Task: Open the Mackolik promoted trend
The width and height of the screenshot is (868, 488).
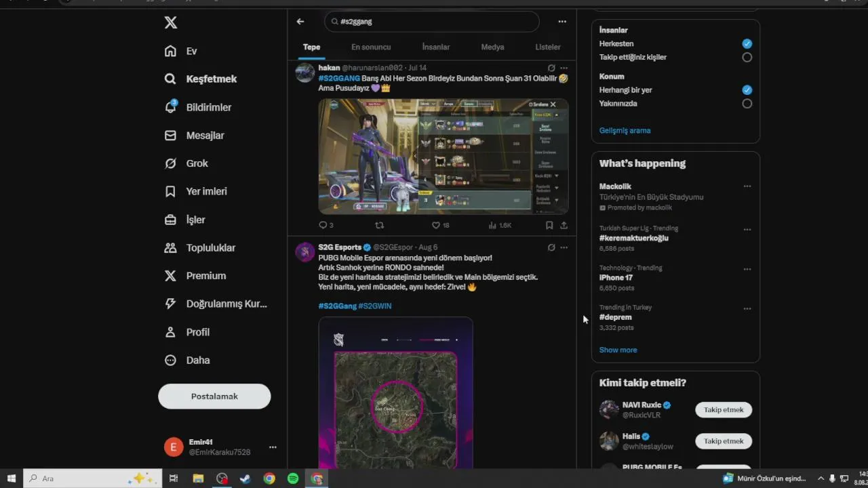Action: pyautogui.click(x=675, y=197)
